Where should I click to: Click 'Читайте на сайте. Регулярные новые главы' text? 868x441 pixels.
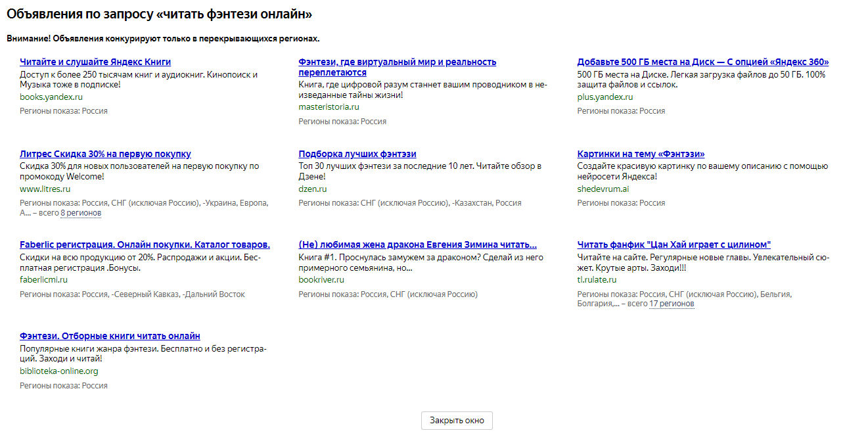click(x=702, y=263)
